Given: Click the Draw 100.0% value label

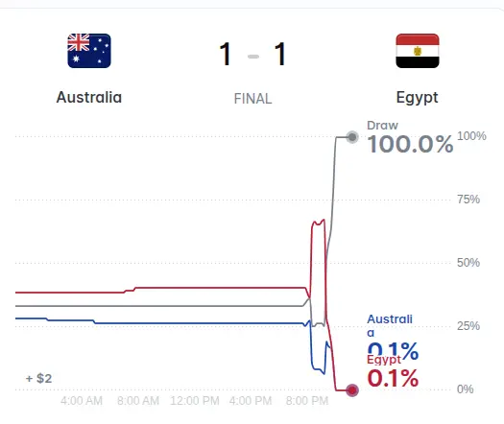Looking at the screenshot, I should pos(410,144).
